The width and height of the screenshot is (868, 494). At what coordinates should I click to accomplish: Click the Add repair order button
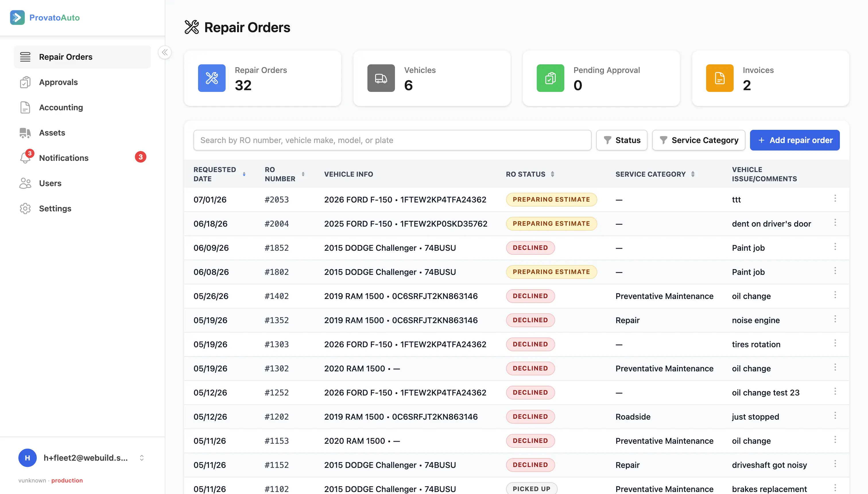click(x=795, y=140)
